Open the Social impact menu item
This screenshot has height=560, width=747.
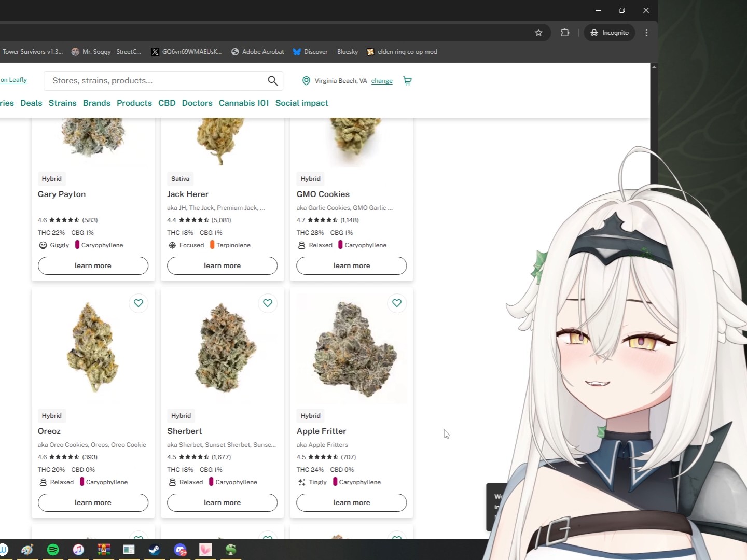[x=302, y=103]
